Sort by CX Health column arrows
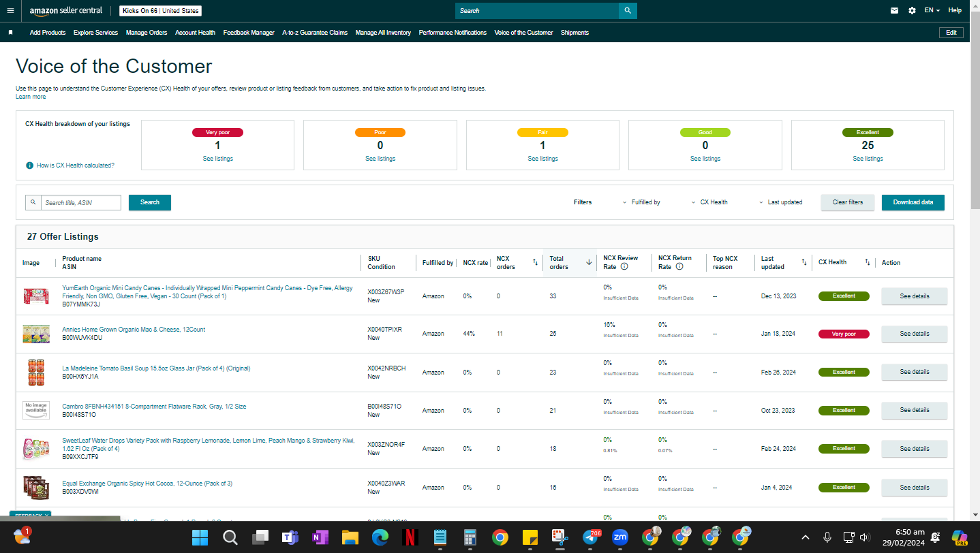Viewport: 980px width, 553px height. click(x=868, y=262)
